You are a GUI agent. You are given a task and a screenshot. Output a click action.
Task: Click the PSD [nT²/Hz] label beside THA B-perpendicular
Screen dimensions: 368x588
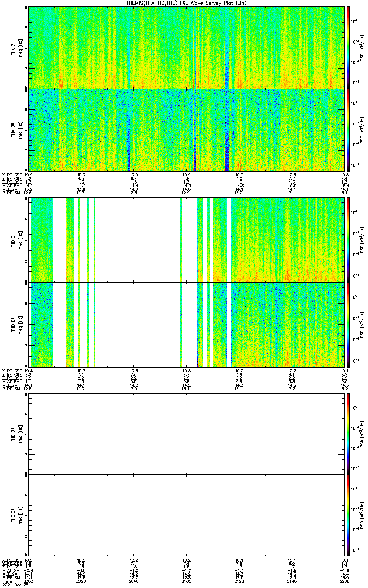[362, 48]
